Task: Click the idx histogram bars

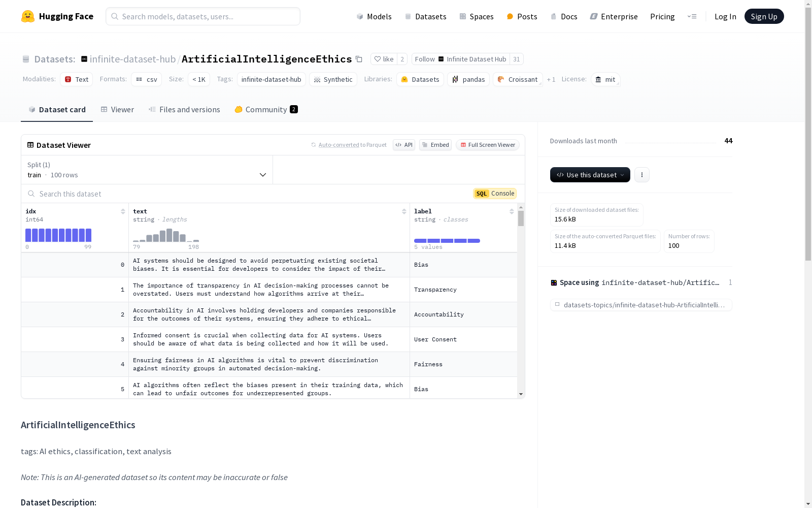Action: [x=58, y=235]
